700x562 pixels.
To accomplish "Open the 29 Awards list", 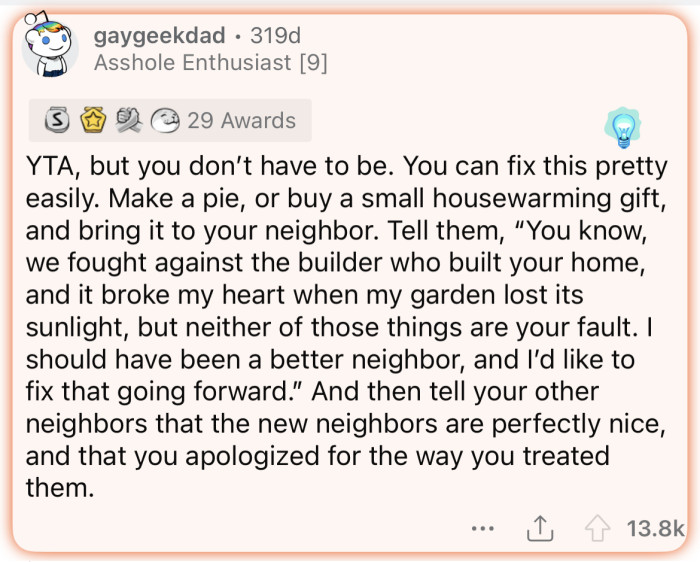I will 241,121.
